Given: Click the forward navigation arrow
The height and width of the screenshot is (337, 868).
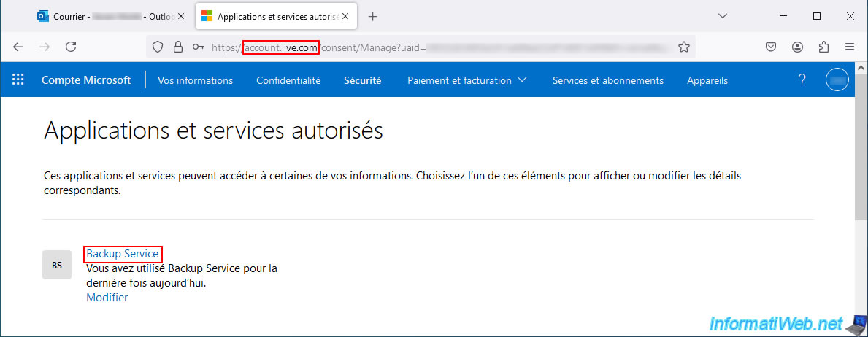Looking at the screenshot, I should 45,47.
